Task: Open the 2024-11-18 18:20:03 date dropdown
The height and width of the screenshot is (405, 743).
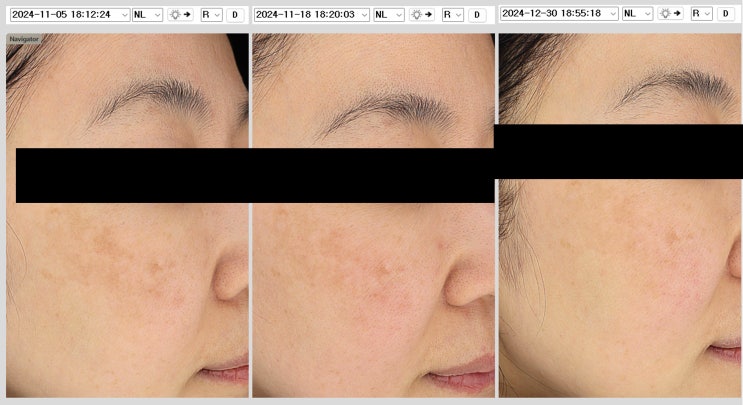Action: click(x=312, y=15)
